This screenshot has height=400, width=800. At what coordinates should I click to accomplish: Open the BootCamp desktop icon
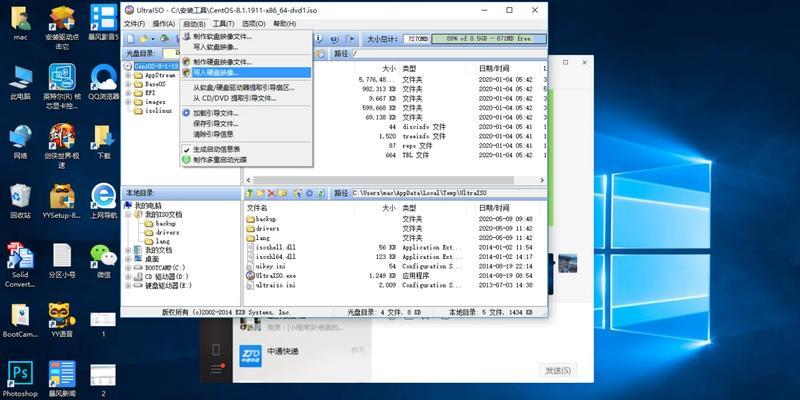point(20,320)
